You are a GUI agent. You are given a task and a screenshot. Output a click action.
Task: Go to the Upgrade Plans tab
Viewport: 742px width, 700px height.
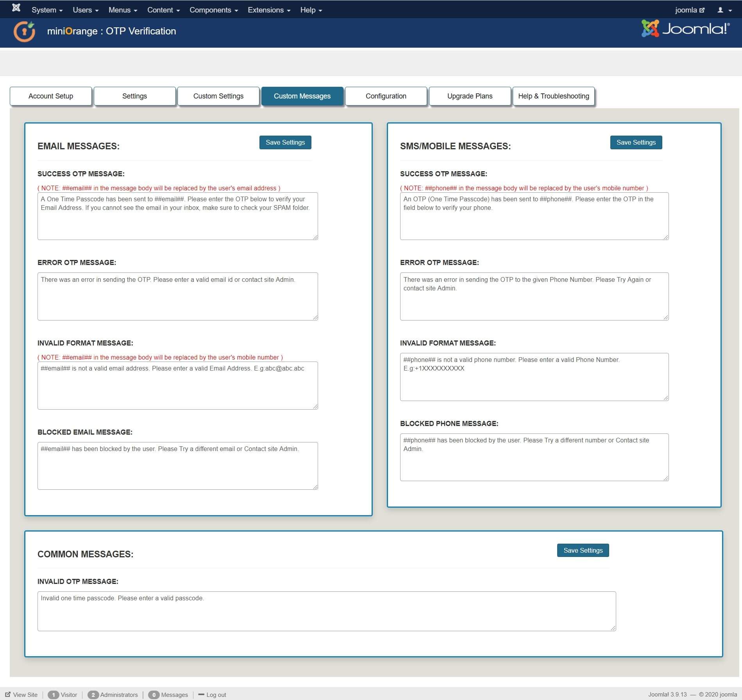(x=470, y=96)
